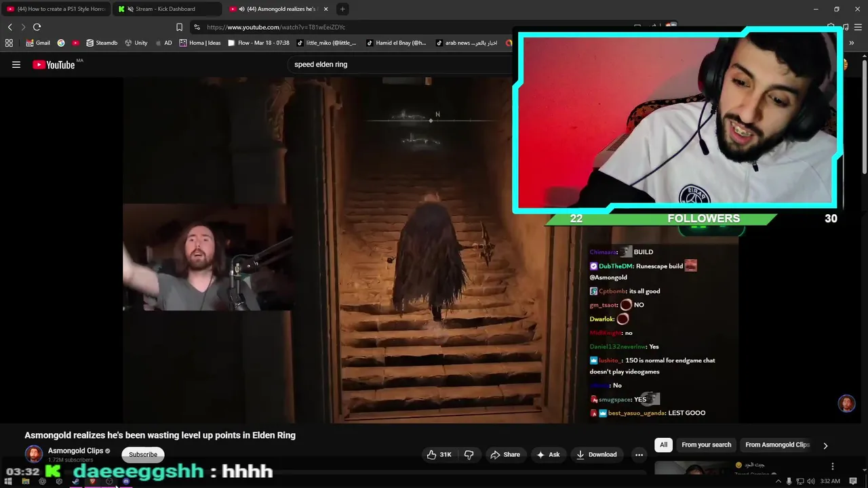The height and width of the screenshot is (488, 868).
Task: Open the Flow - Mar 18 bookmark
Action: click(258, 43)
